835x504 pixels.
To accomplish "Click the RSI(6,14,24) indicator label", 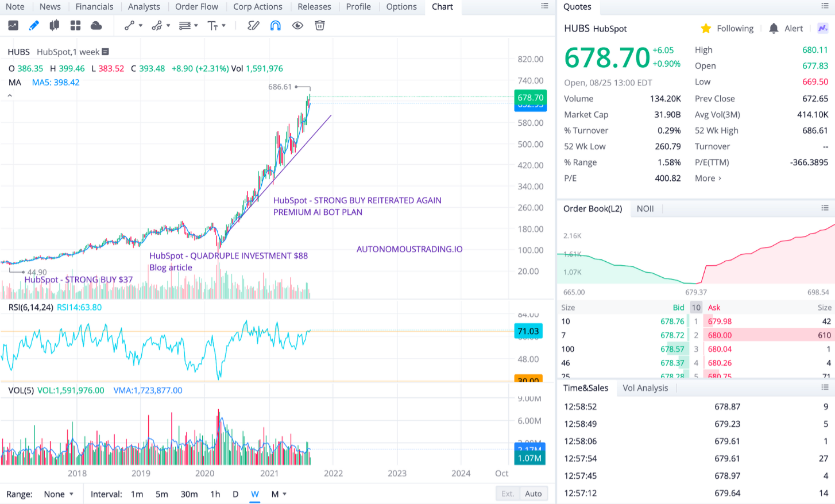I will tap(31, 308).
